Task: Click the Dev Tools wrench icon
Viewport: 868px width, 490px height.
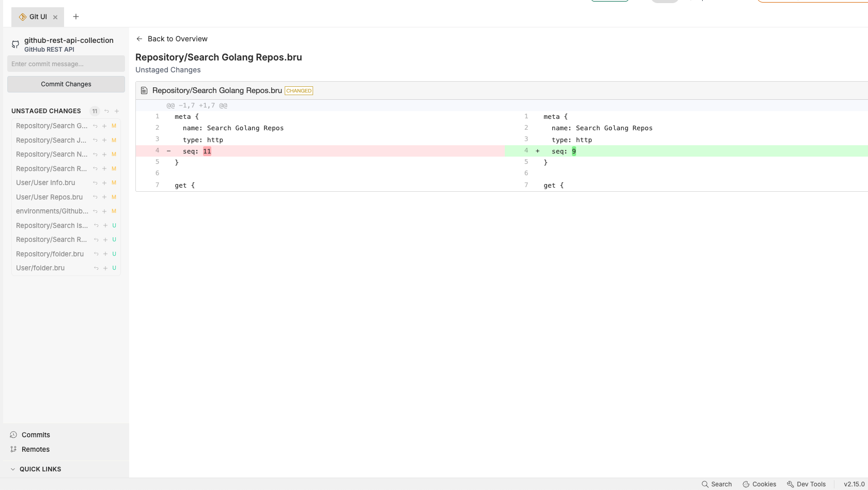Action: click(790, 484)
